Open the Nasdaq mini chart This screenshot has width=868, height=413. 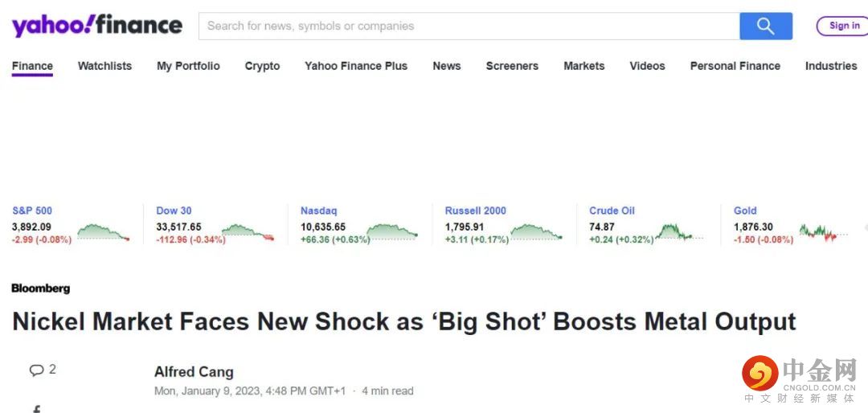(391, 232)
